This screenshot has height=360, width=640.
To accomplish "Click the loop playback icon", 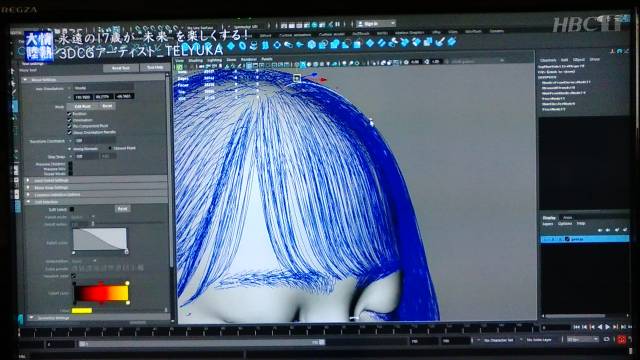I will (x=607, y=340).
